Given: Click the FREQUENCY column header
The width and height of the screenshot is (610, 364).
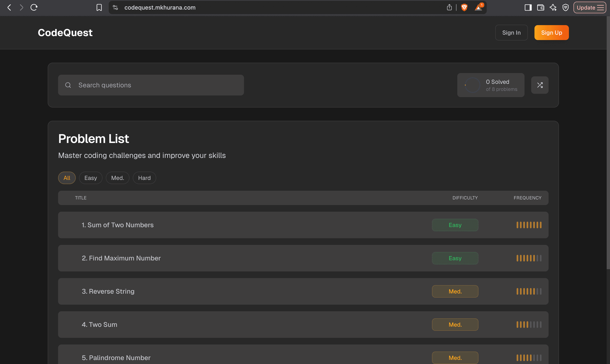Looking at the screenshot, I should click(528, 198).
